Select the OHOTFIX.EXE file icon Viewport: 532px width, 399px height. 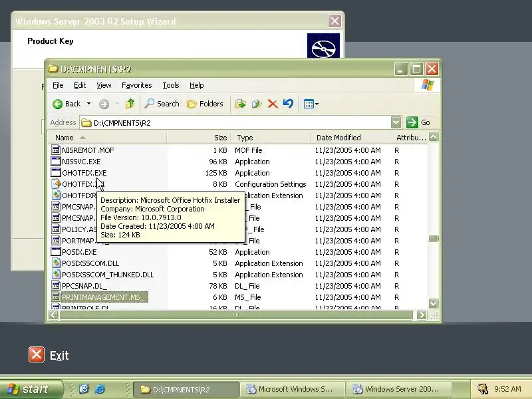tap(56, 172)
